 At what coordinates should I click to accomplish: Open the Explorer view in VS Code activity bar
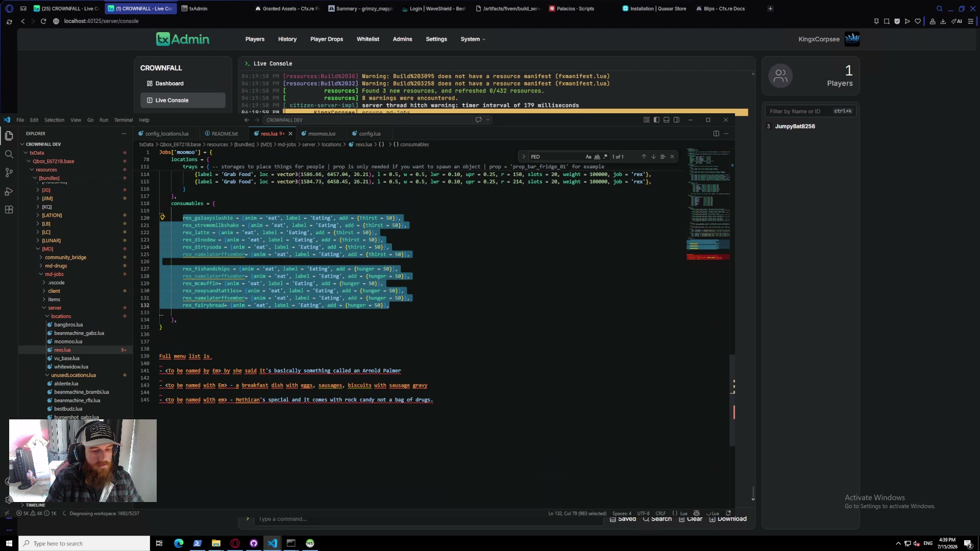(x=9, y=136)
